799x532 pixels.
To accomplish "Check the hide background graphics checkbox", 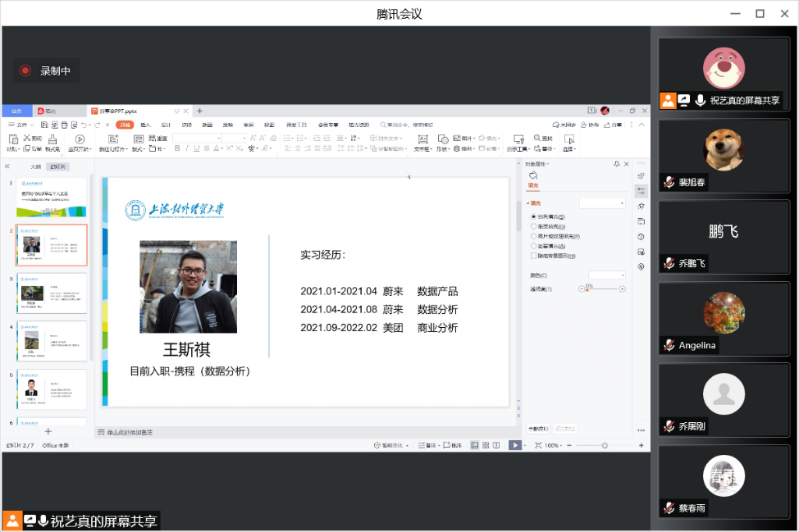I will 533,256.
